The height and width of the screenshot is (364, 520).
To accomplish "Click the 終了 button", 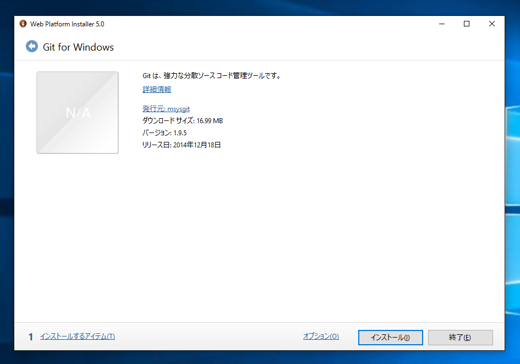I will pos(460,337).
